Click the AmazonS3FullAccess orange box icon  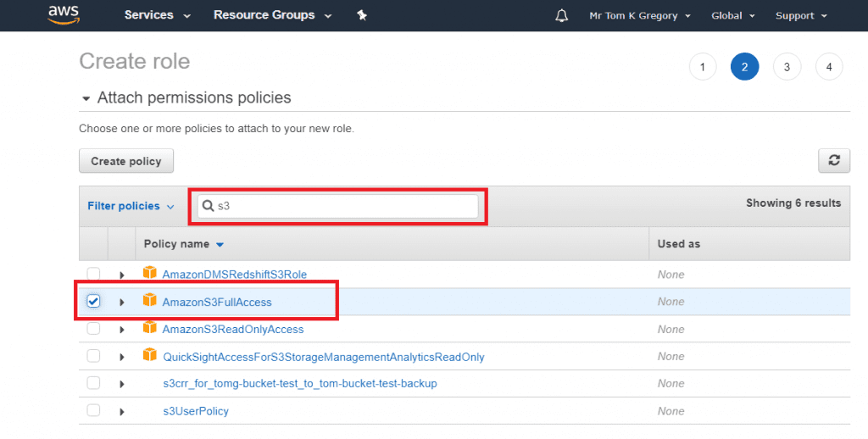150,301
